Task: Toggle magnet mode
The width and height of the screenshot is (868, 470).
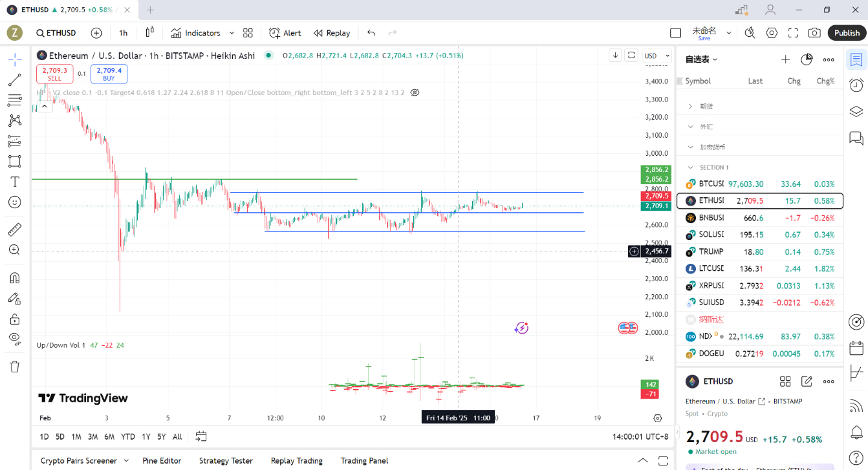Action: [x=14, y=278]
